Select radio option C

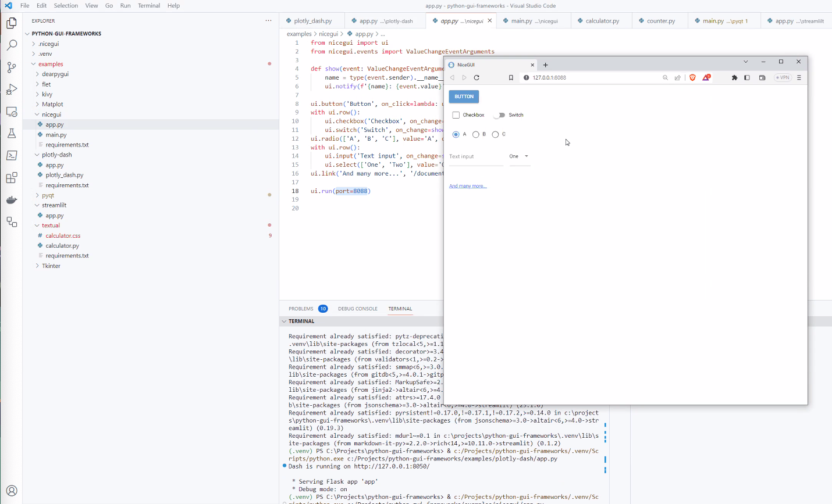point(495,134)
